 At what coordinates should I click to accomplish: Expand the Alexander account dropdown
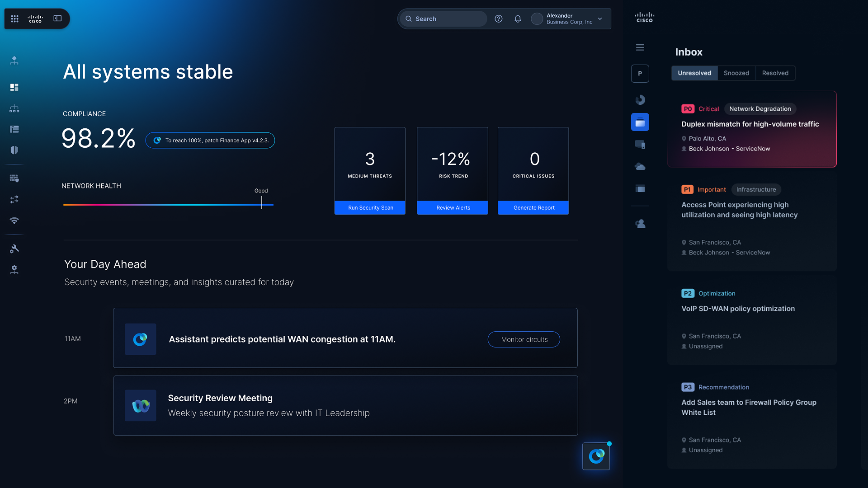pyautogui.click(x=600, y=19)
